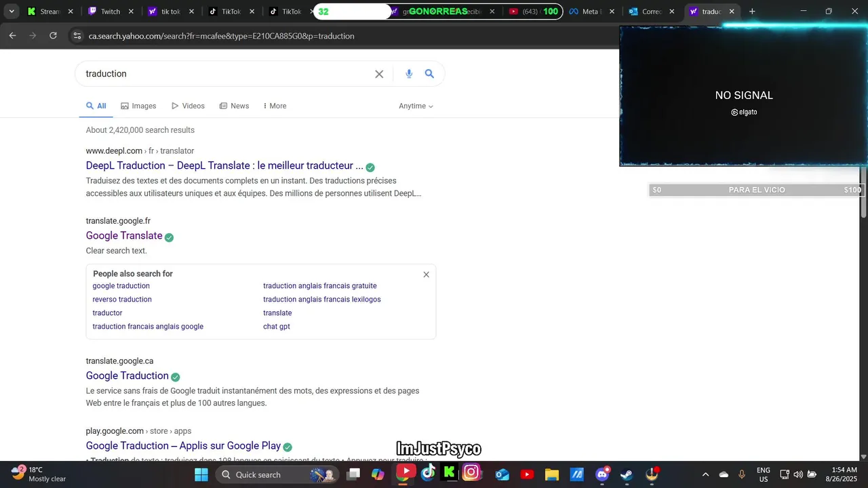The height and width of the screenshot is (488, 868).
Task: Open the DeepL Traduction result link
Action: pos(224,165)
